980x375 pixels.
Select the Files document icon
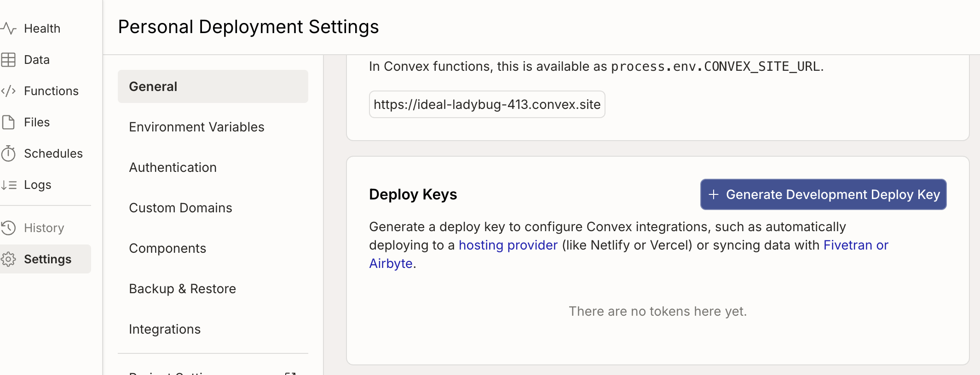[x=9, y=122]
